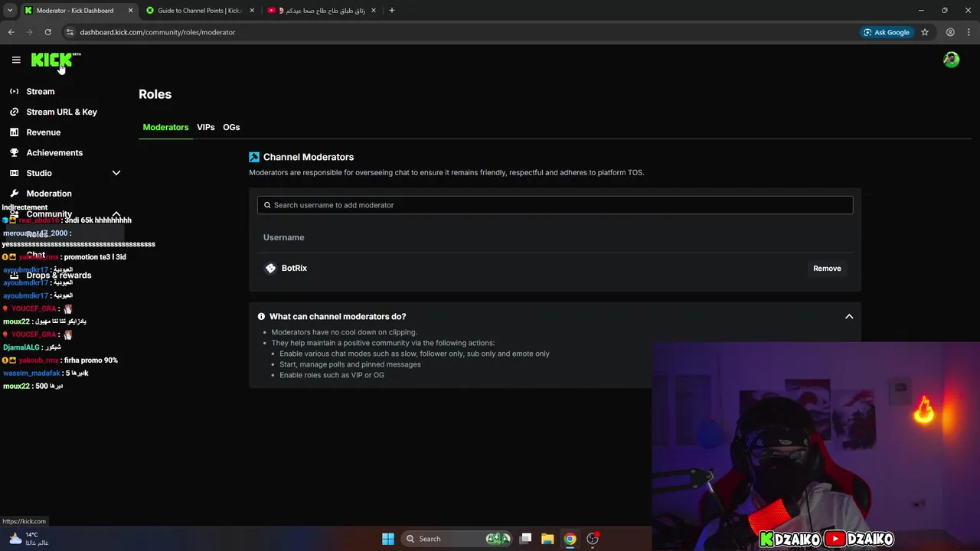Click chat message from DjamalALG
The image size is (980, 551).
tap(32, 347)
